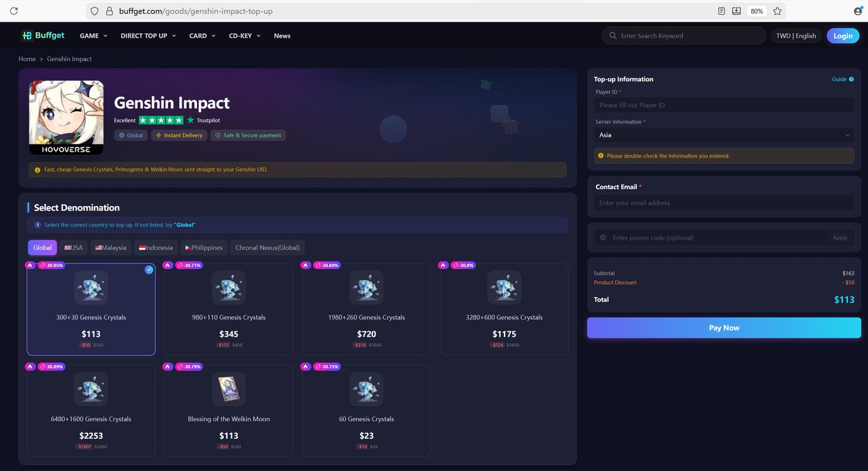The image size is (868, 471).
Task: Click the info icon in the Fast, cheap banner
Action: pos(37,170)
